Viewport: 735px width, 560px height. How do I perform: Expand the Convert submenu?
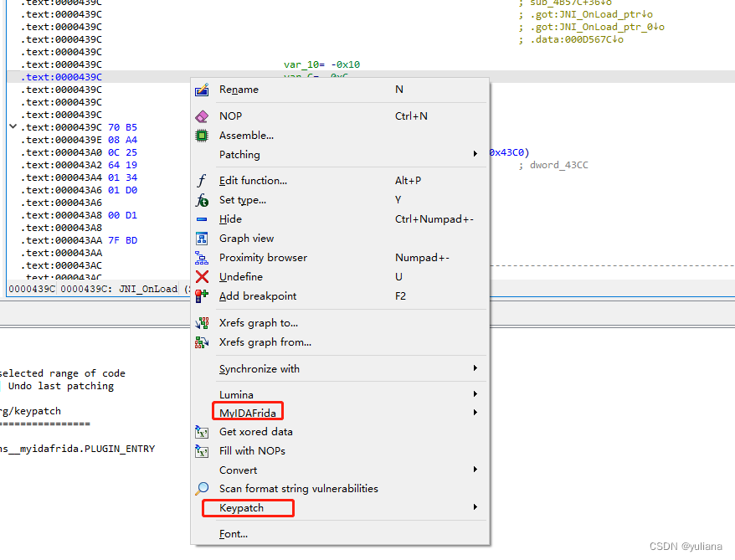237,470
